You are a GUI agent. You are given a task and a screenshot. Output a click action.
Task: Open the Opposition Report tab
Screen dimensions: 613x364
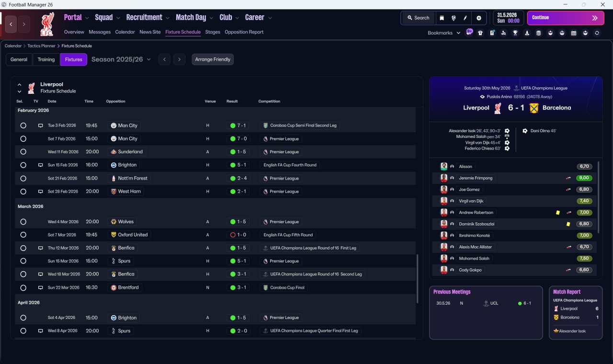(x=244, y=32)
